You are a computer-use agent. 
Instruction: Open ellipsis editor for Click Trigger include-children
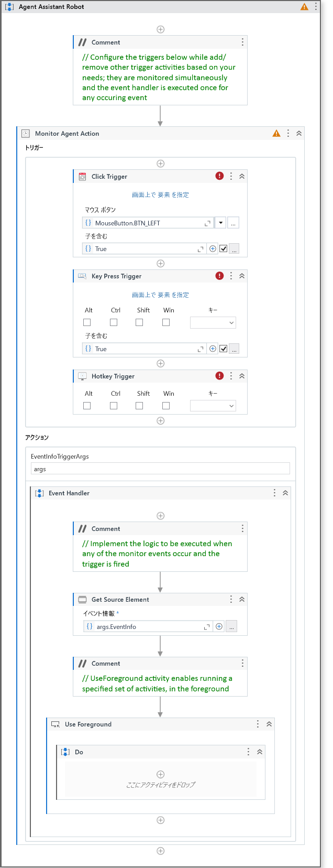pyautogui.click(x=234, y=249)
